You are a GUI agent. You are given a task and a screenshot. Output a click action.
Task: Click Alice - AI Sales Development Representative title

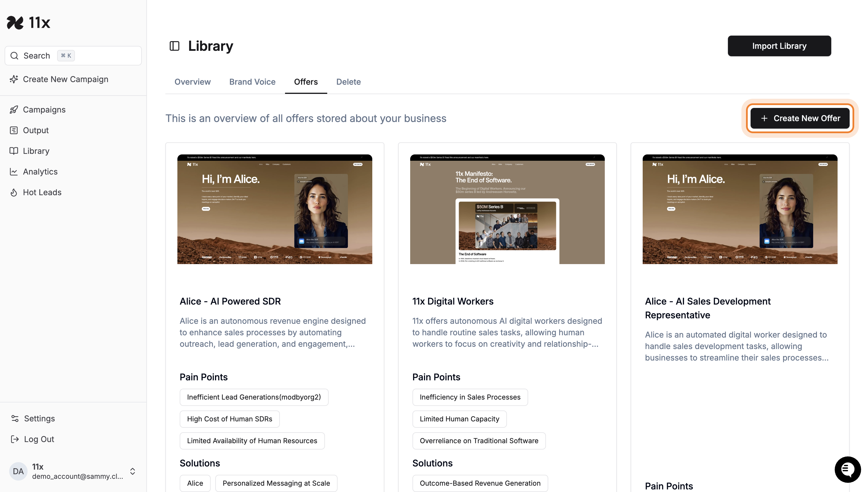pyautogui.click(x=708, y=308)
